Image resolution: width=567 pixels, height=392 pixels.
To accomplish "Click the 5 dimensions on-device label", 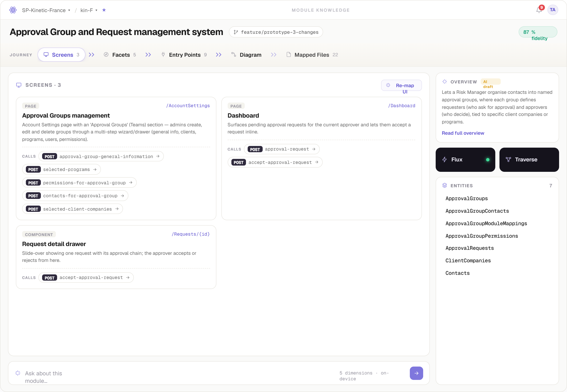I will pyautogui.click(x=364, y=376).
